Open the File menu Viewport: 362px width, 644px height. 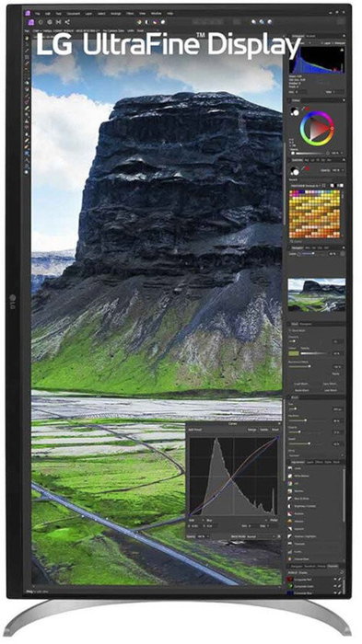tap(38, 14)
